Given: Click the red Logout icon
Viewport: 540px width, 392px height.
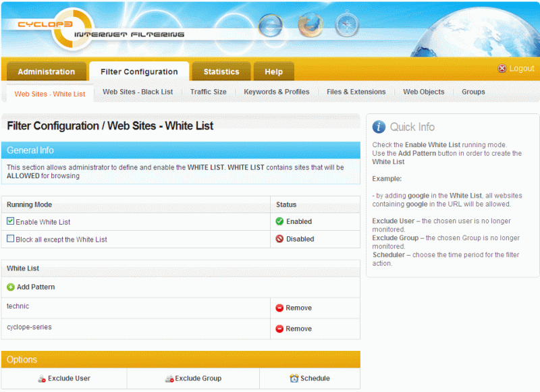Looking at the screenshot, I should pyautogui.click(x=502, y=69).
